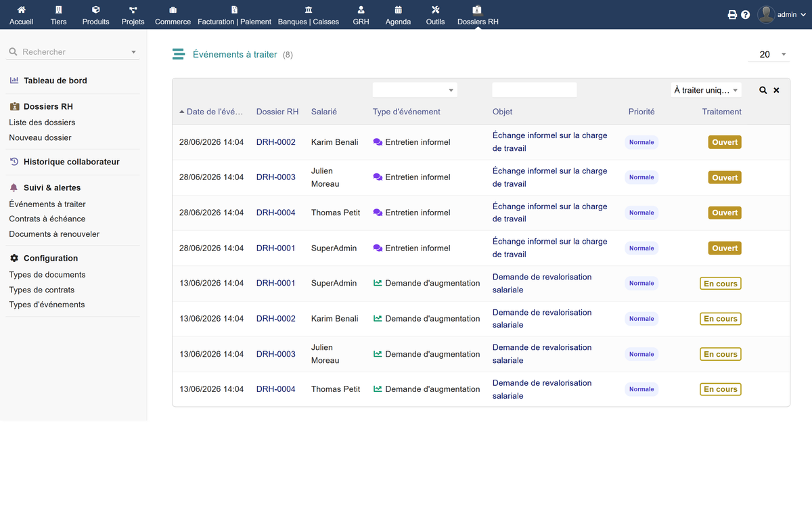This screenshot has width=812, height=530.
Task: Open the sidebar Rechercher dropdown arrow
Action: pos(133,52)
